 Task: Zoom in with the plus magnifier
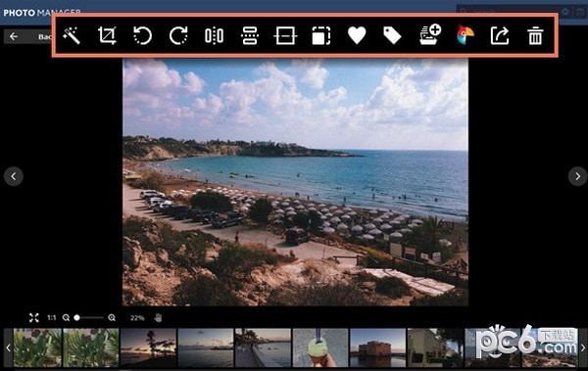tap(112, 318)
